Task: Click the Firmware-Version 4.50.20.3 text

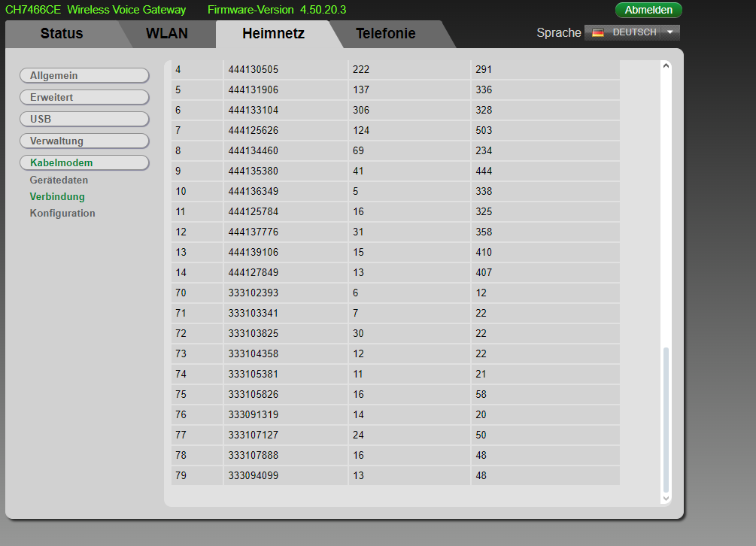Action: click(277, 10)
